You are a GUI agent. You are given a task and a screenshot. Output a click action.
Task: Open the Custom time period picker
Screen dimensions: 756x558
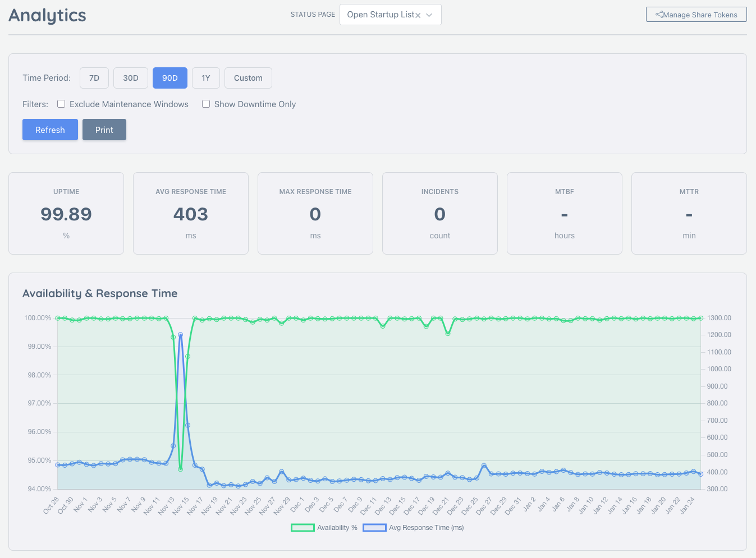[x=248, y=78]
